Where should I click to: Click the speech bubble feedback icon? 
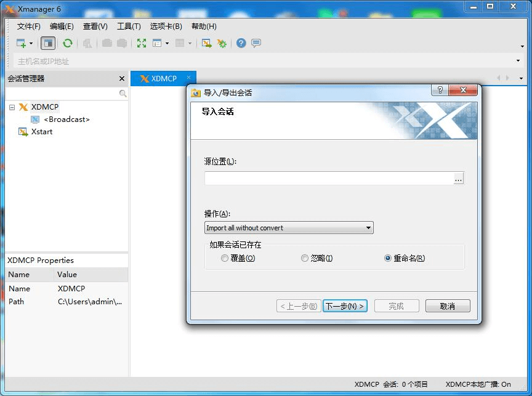click(x=256, y=43)
